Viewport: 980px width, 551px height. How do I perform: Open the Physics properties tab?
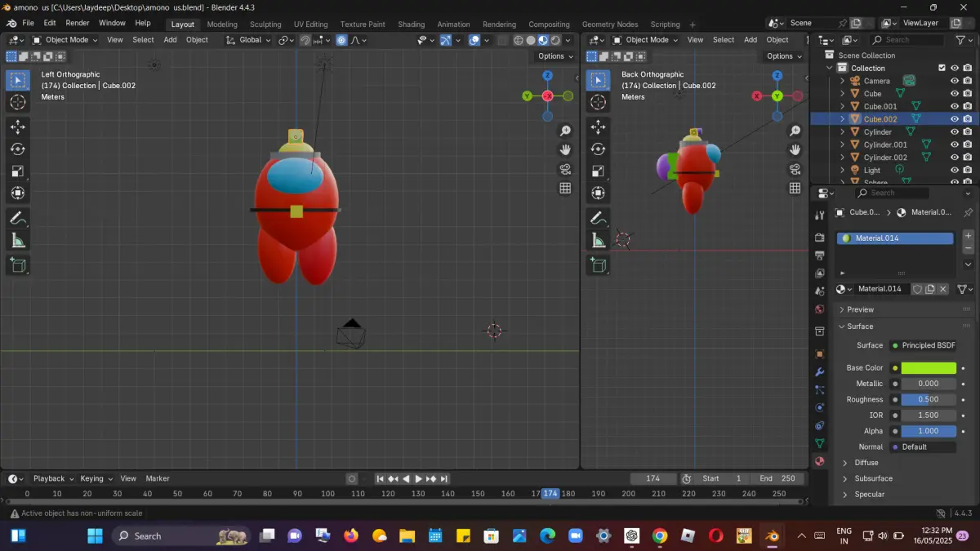coord(820,407)
